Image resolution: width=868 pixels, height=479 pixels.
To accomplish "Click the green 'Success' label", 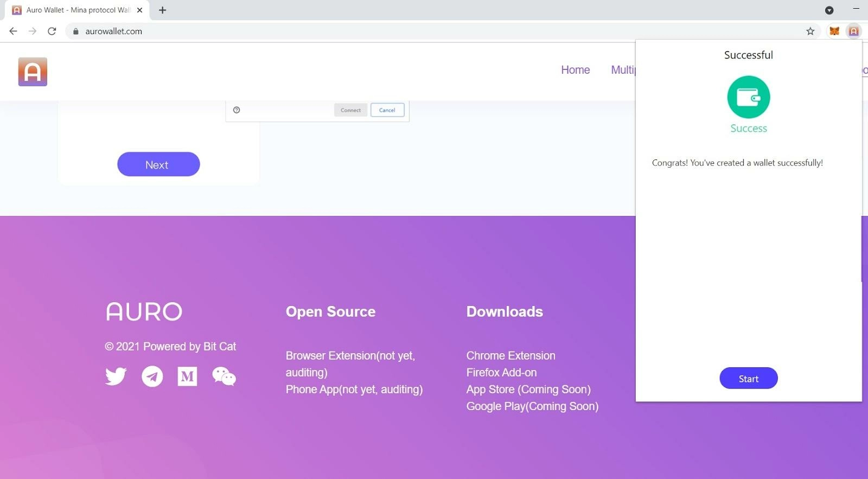I will (x=749, y=129).
